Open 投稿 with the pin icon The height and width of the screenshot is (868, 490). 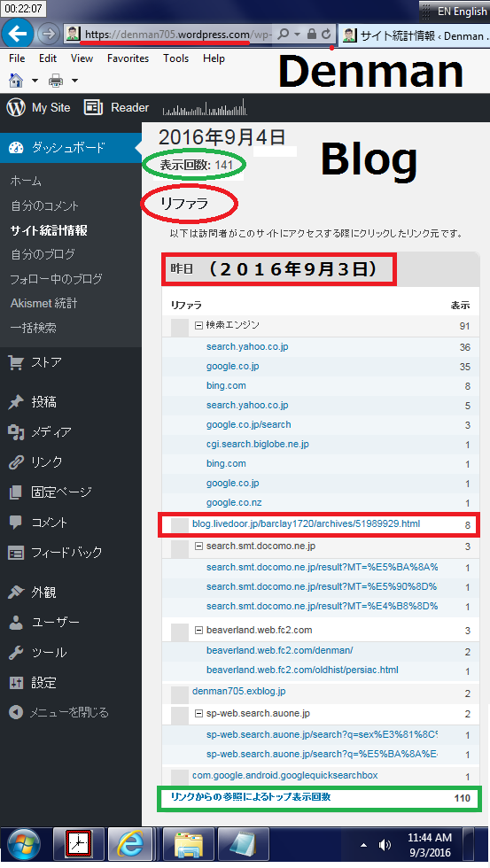pos(16,402)
